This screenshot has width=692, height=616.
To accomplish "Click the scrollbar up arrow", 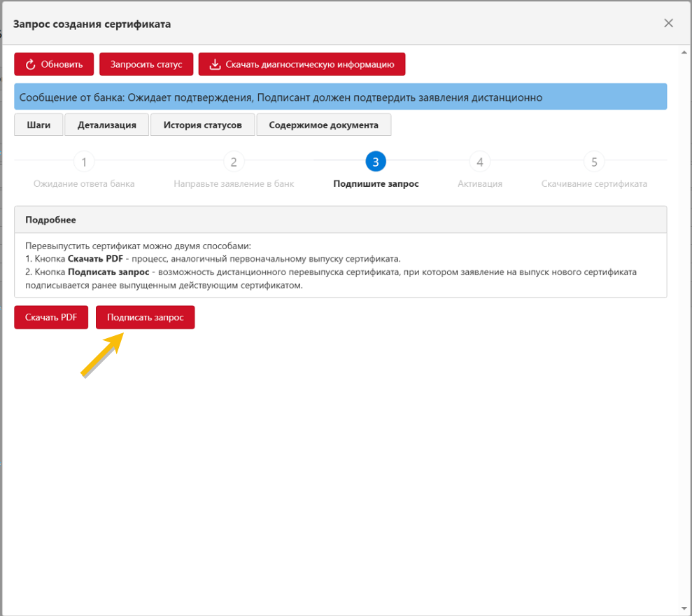I will pyautogui.click(x=683, y=52).
